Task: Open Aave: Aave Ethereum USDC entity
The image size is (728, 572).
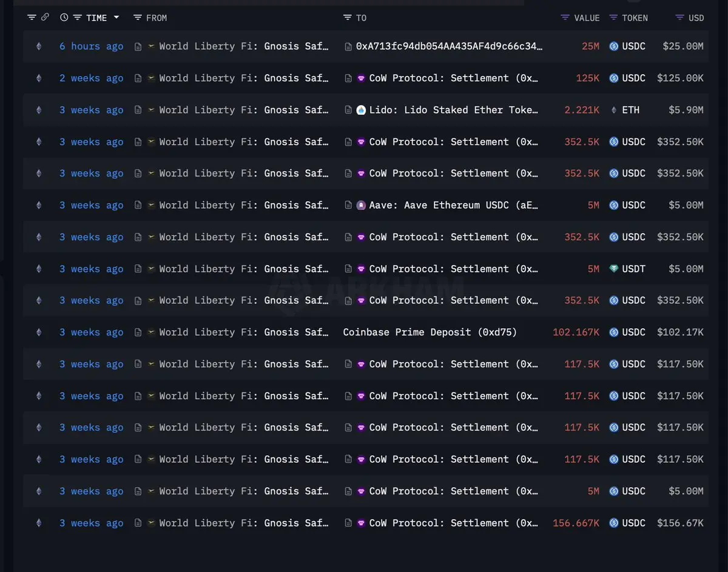Action: click(x=454, y=205)
